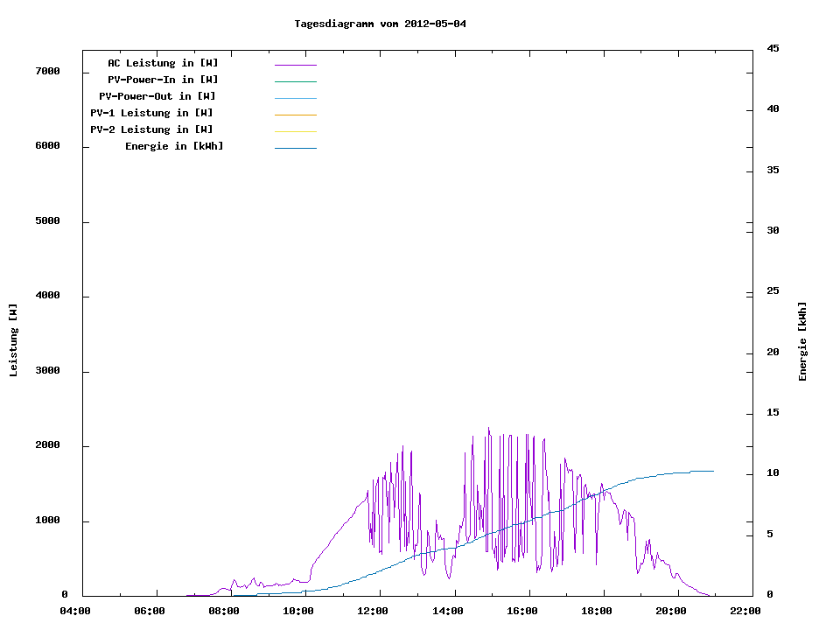
Task: Click the left axis title 'Leistung [W]'
Action: (13, 340)
